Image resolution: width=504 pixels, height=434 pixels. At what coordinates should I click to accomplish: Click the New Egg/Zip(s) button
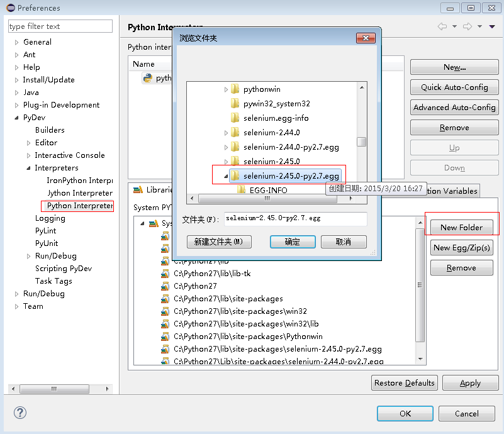[x=461, y=248]
